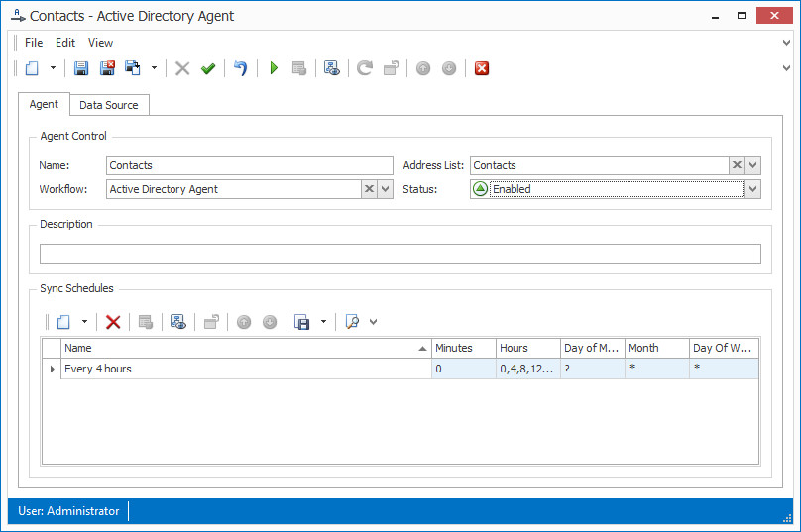Click move down icon in Sync Schedules toolbar
This screenshot has height=532, width=801.
270,322
